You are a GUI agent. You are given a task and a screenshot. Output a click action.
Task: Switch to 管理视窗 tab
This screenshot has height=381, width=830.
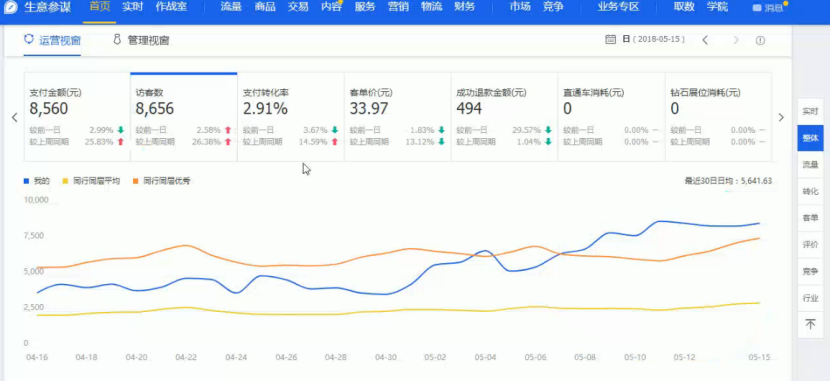click(148, 40)
